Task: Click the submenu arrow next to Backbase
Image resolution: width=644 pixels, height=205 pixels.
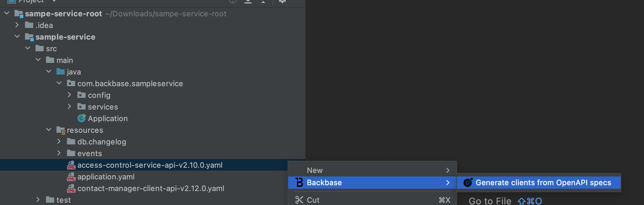Action: (x=448, y=183)
